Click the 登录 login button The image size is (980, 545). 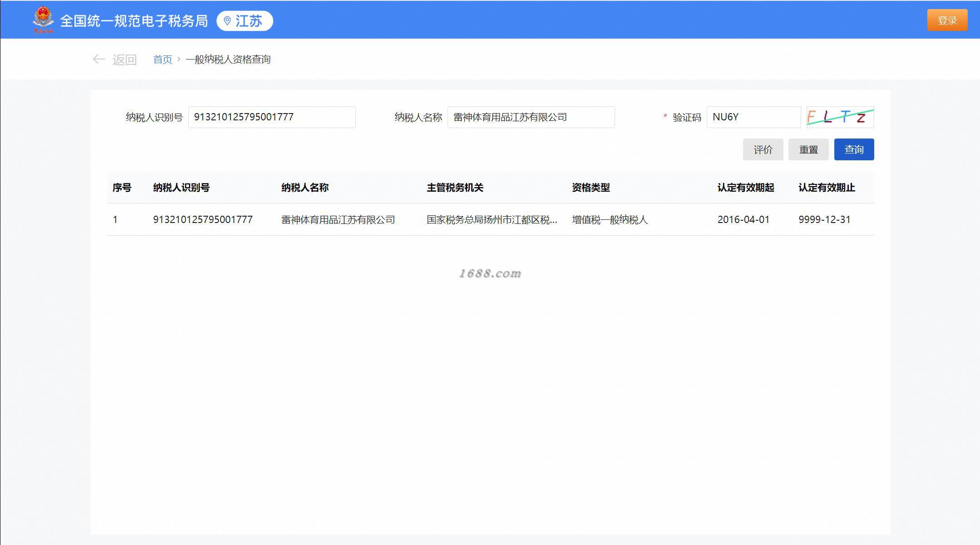click(947, 20)
